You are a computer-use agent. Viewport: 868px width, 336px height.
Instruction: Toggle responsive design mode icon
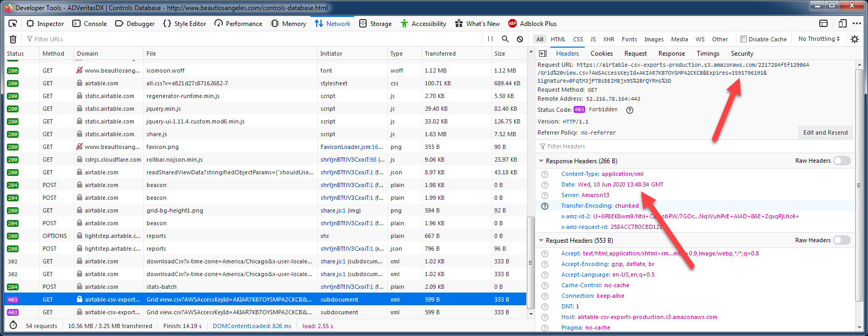pos(843,23)
